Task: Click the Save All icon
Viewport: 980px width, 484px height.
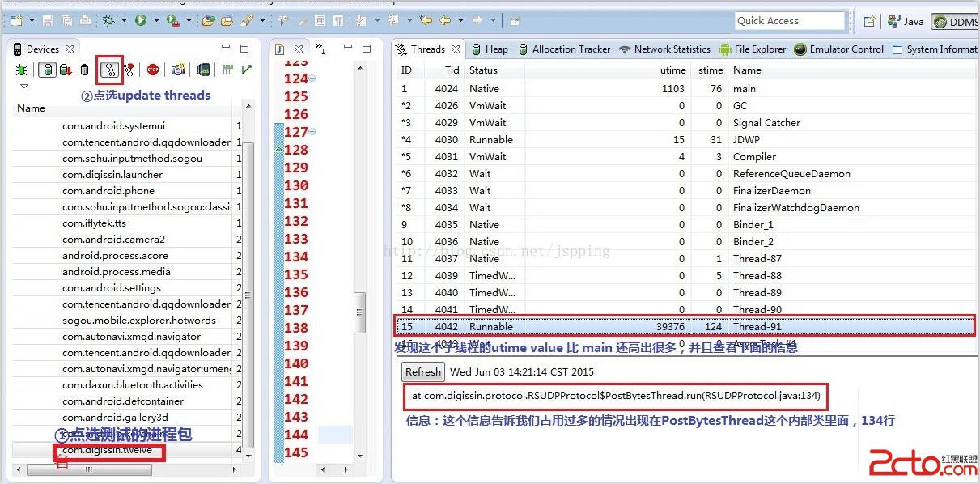Action: click(66, 20)
